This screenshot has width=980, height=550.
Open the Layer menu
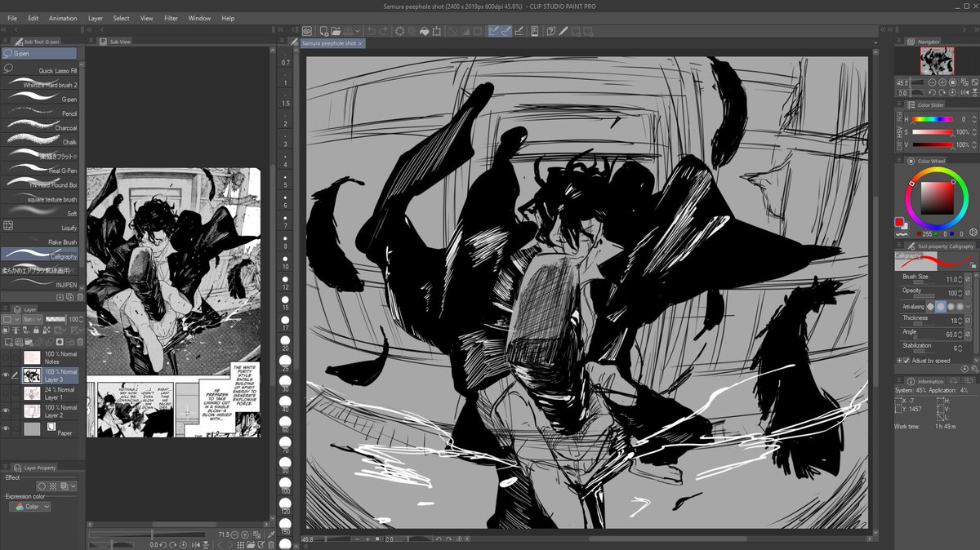pos(96,18)
